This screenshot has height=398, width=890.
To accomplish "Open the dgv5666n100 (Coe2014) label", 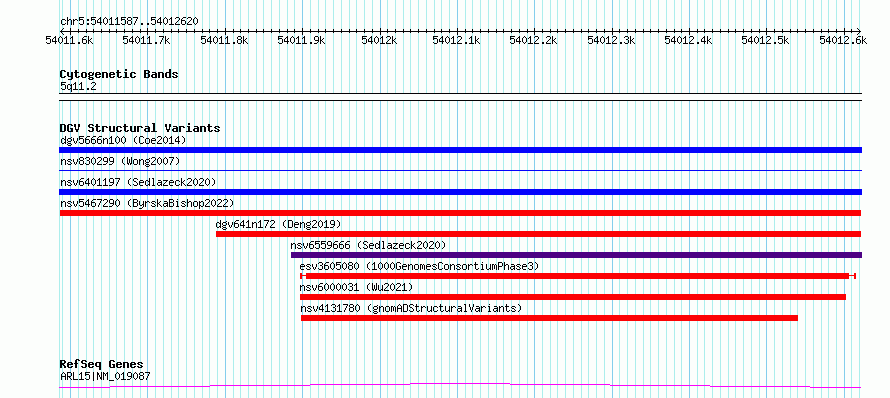I will coord(123,140).
